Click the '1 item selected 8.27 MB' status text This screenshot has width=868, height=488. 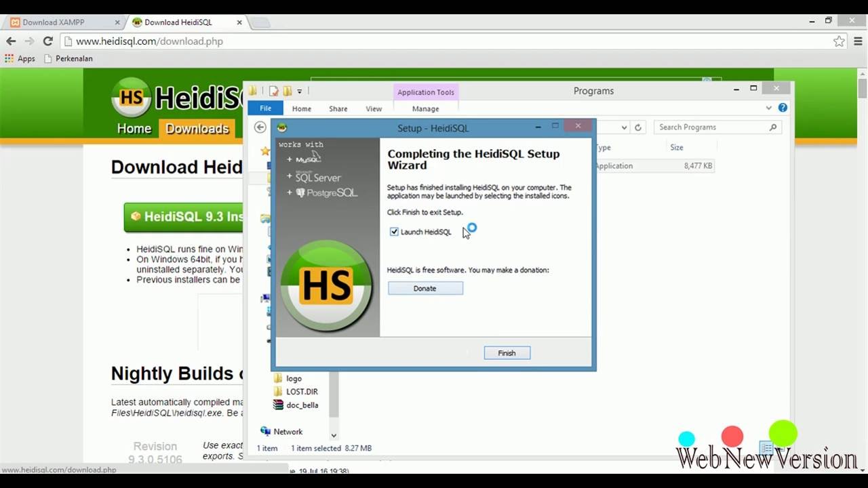tap(331, 449)
